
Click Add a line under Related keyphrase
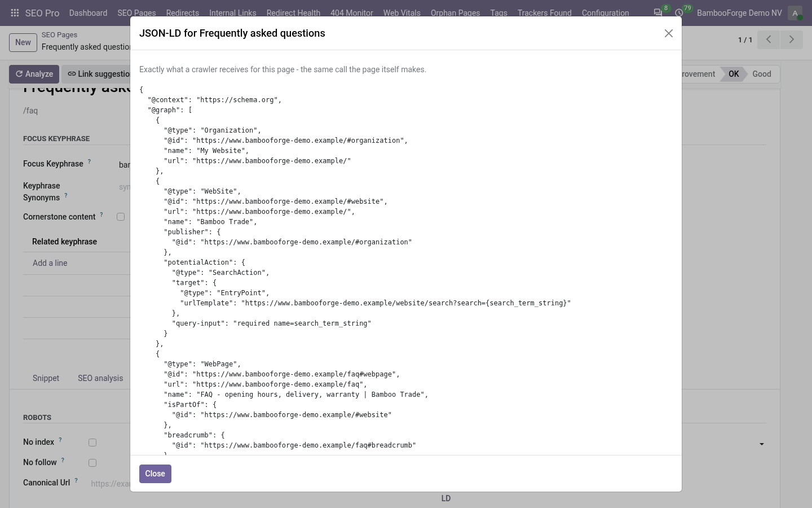tap(50, 263)
